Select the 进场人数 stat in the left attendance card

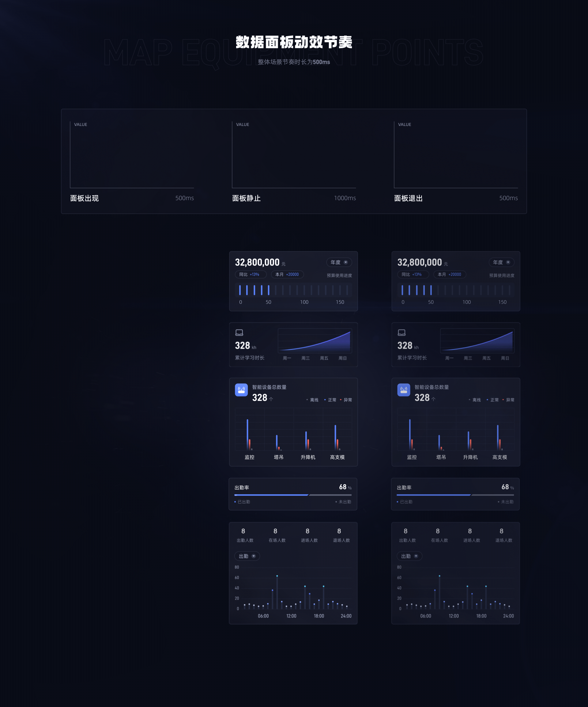pos(309,535)
